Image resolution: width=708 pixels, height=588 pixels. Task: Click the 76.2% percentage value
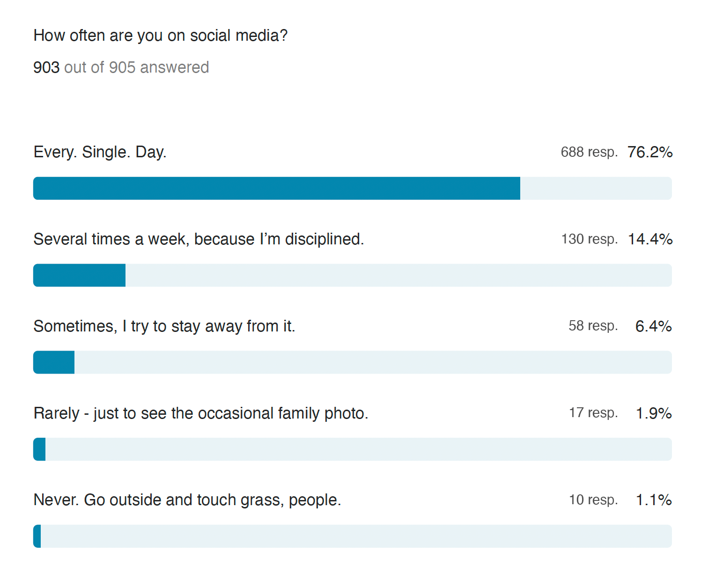[650, 152]
